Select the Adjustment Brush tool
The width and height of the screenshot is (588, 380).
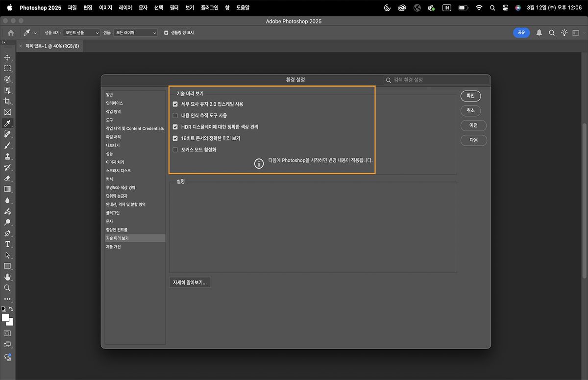pyautogui.click(x=7, y=211)
